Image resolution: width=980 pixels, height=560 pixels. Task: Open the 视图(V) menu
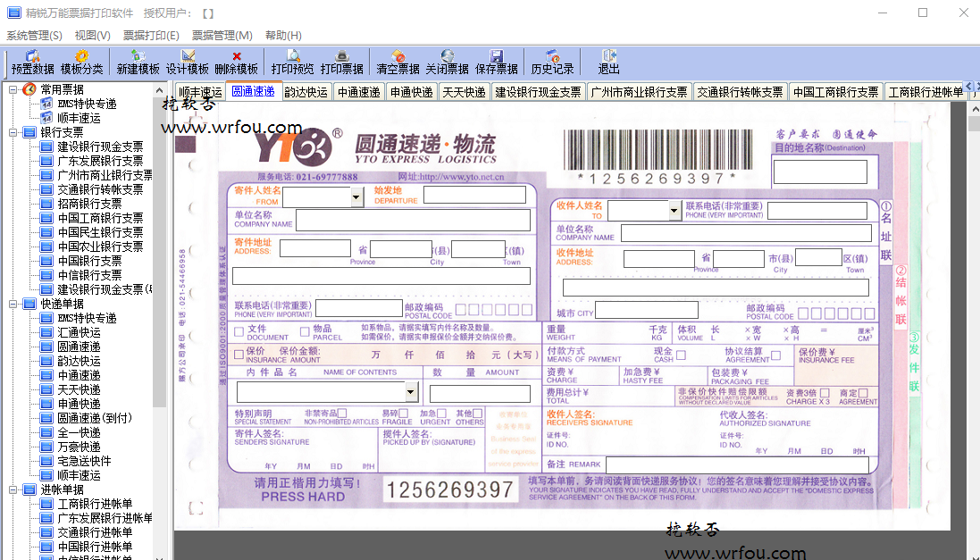93,36
